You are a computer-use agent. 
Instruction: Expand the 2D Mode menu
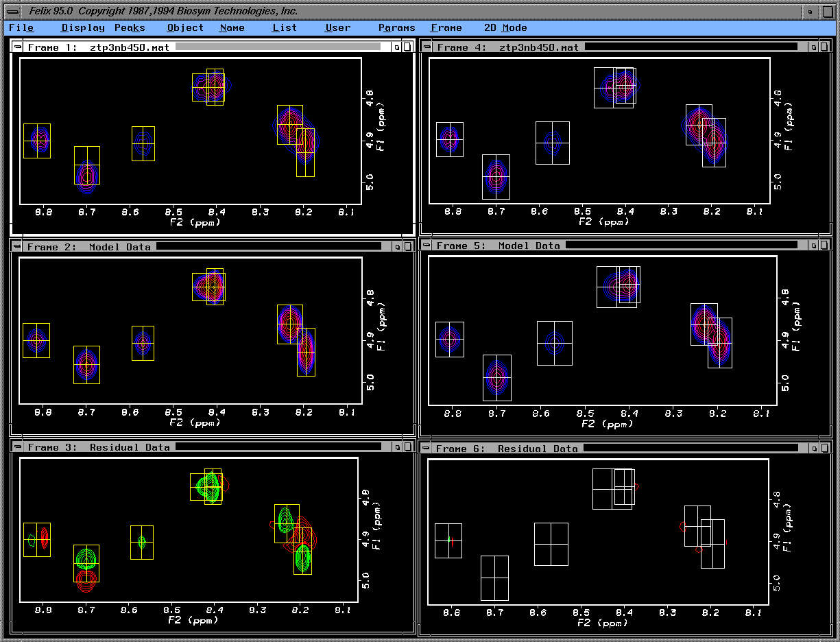point(505,28)
